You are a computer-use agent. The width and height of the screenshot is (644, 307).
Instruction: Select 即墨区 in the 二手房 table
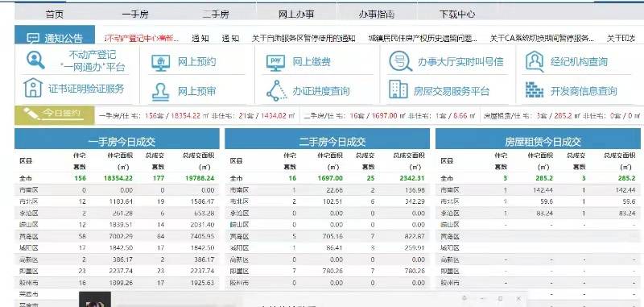[239, 272]
